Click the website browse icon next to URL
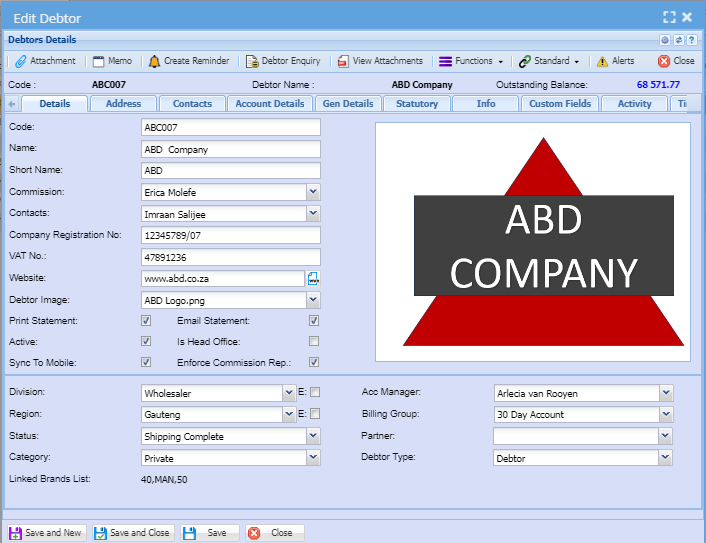 (313, 278)
